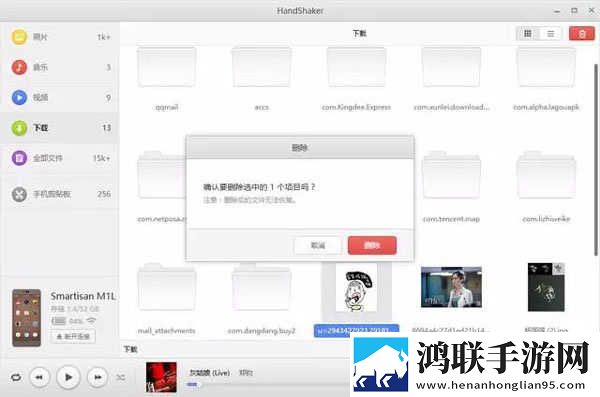This screenshot has width=600, height=397.
Task: Open All Files category in sidebar
Action: (59, 158)
